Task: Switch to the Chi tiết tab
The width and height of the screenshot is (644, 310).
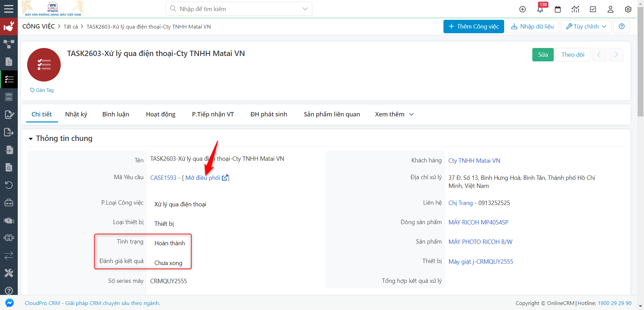Action: [42, 114]
